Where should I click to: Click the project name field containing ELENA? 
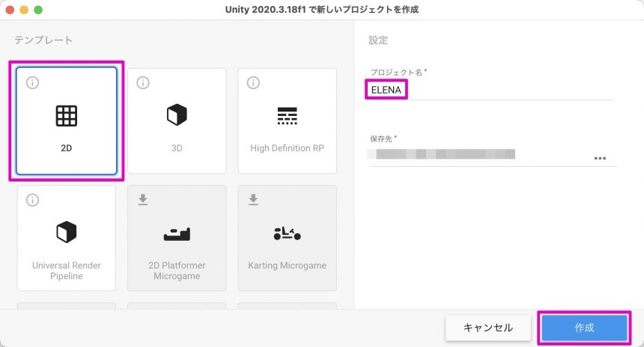(x=492, y=90)
